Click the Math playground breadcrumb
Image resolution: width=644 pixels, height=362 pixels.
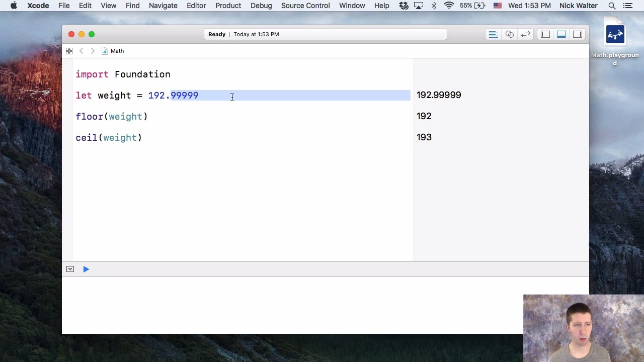point(113,51)
